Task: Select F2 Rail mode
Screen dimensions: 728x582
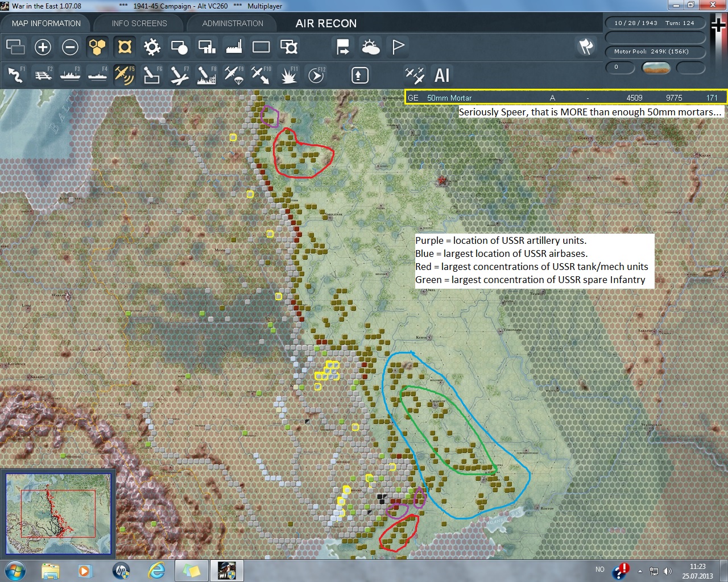Action: pyautogui.click(x=43, y=75)
